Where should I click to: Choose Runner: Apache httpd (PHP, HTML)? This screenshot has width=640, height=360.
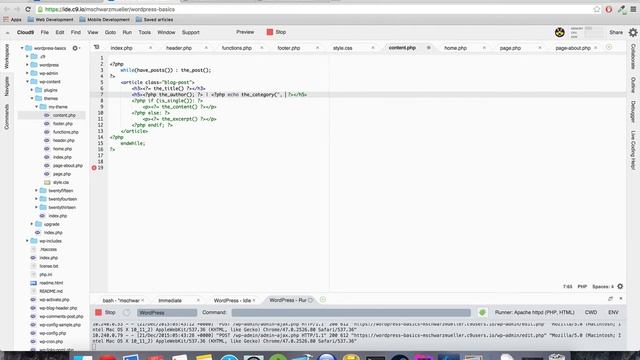[x=534, y=313]
